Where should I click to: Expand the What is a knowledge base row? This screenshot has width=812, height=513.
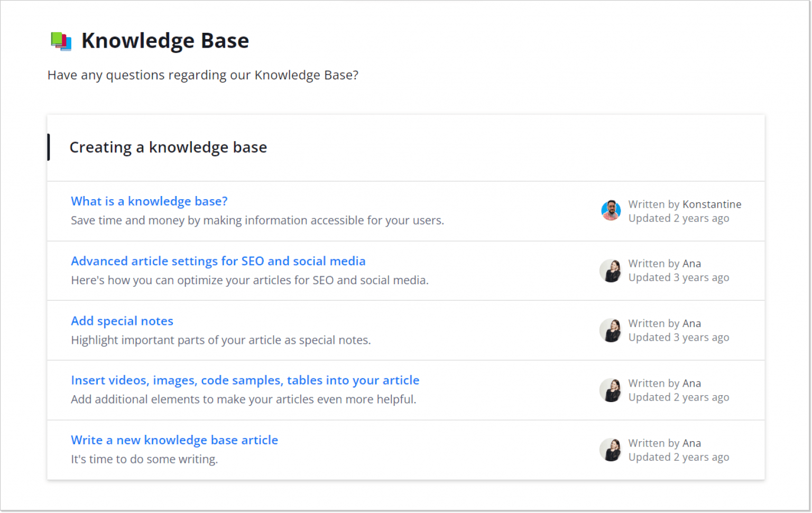[x=370, y=211]
